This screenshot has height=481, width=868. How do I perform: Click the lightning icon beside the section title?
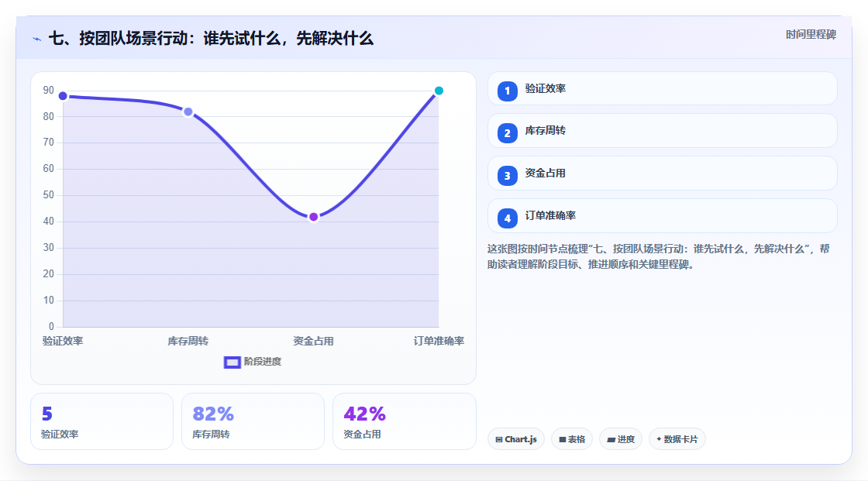[x=37, y=39]
